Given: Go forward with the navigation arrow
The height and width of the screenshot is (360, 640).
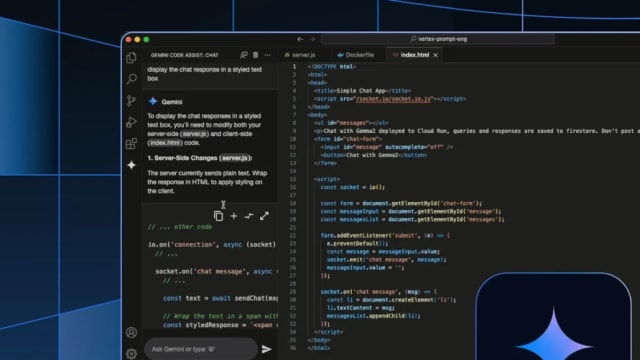Looking at the screenshot, I should [312, 39].
